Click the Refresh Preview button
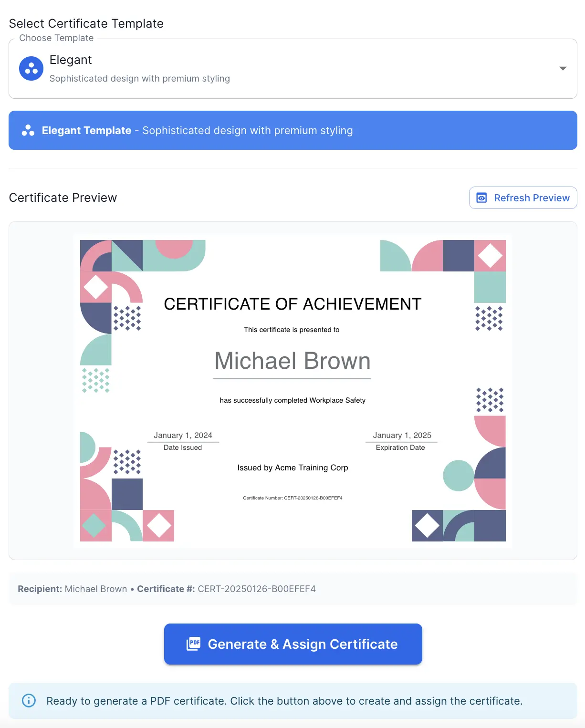585x728 pixels. pyautogui.click(x=523, y=198)
